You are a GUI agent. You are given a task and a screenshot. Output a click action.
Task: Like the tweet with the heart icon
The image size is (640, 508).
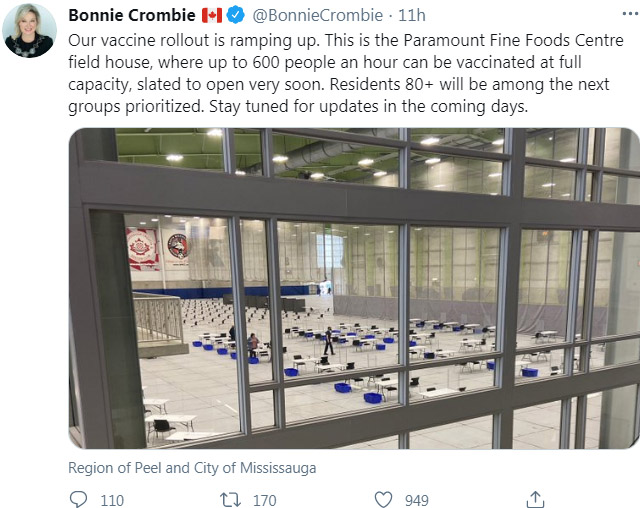coord(382,499)
